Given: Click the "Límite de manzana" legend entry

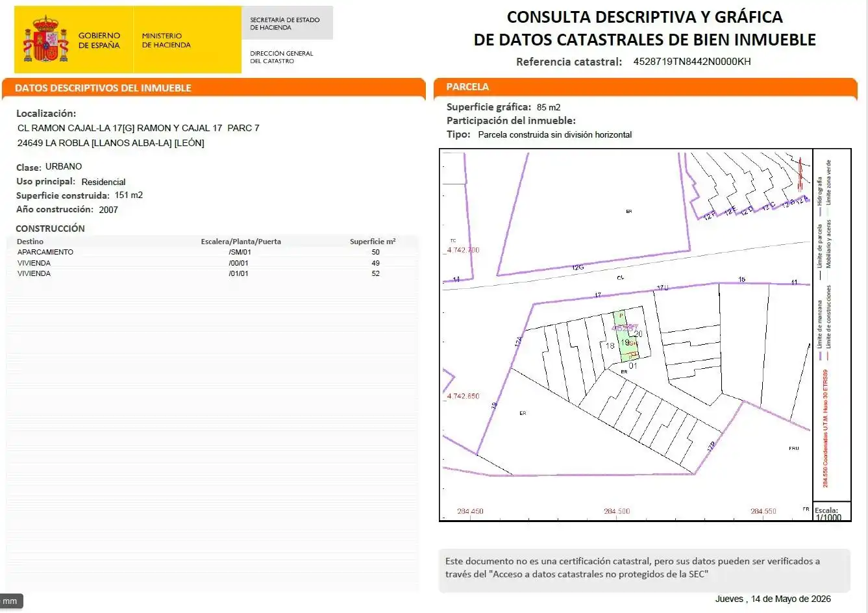Looking at the screenshot, I should pyautogui.click(x=820, y=331).
